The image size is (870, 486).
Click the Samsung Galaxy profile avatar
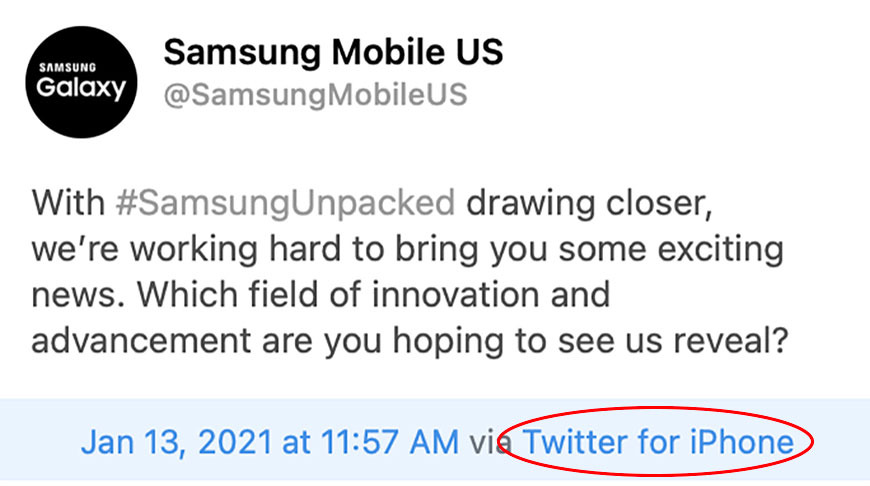click(82, 82)
